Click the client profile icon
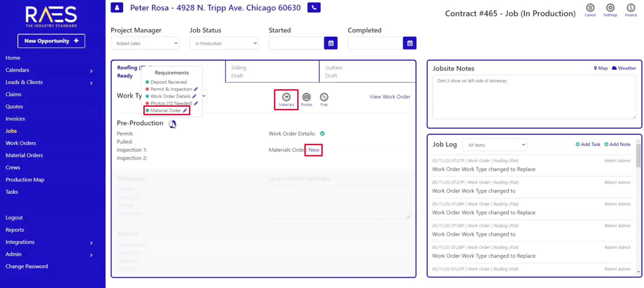This screenshot has height=288, width=644. (x=117, y=8)
